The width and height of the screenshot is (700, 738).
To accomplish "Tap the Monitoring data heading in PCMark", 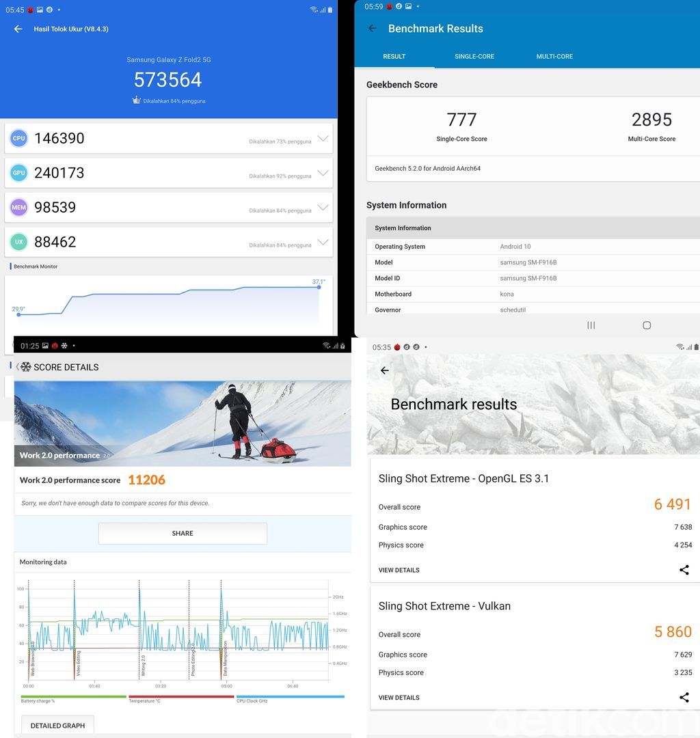I will pyautogui.click(x=43, y=562).
